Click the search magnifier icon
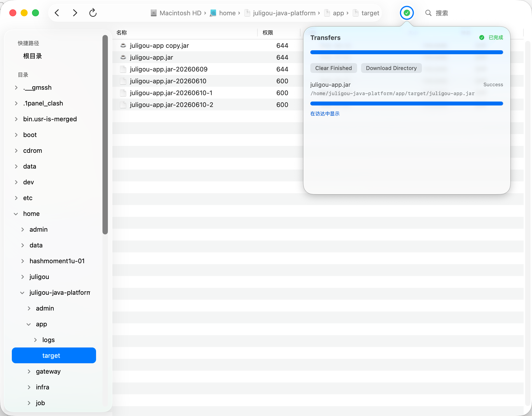This screenshot has width=532, height=416. (428, 13)
